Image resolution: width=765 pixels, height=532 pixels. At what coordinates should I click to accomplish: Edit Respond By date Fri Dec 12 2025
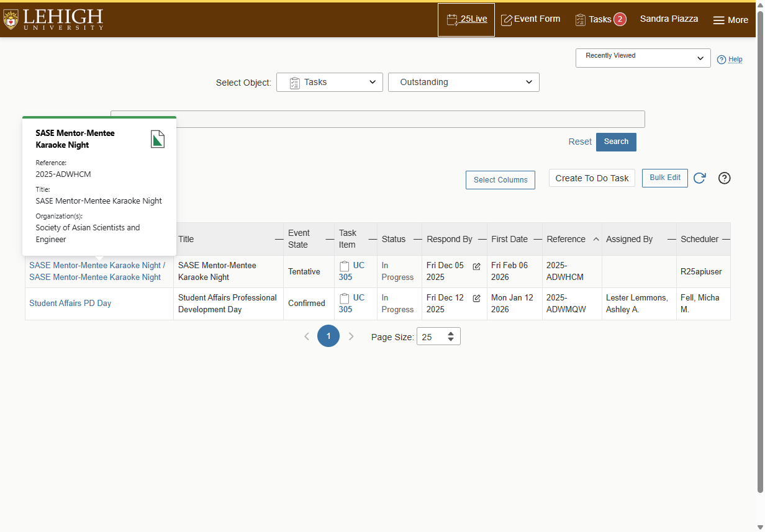pyautogui.click(x=476, y=299)
